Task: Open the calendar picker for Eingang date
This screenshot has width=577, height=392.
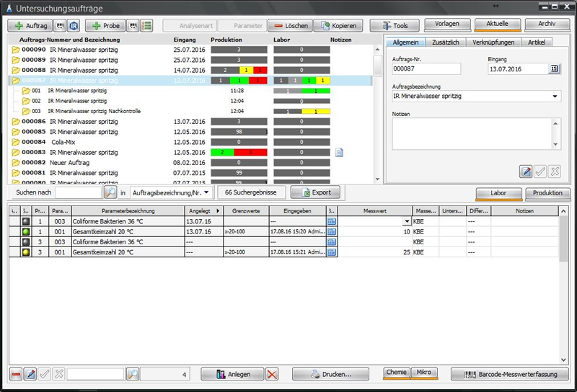Action: pos(554,69)
